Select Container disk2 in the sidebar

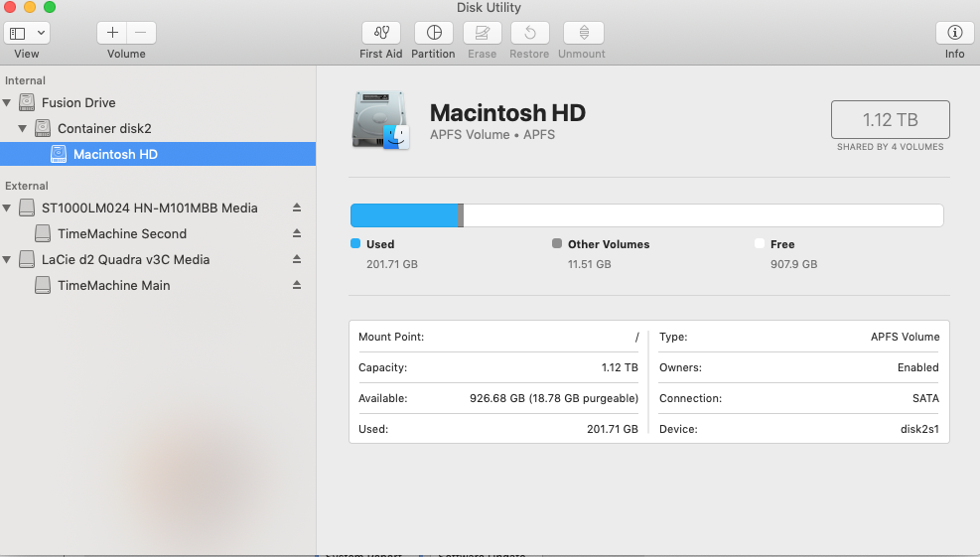click(x=104, y=128)
